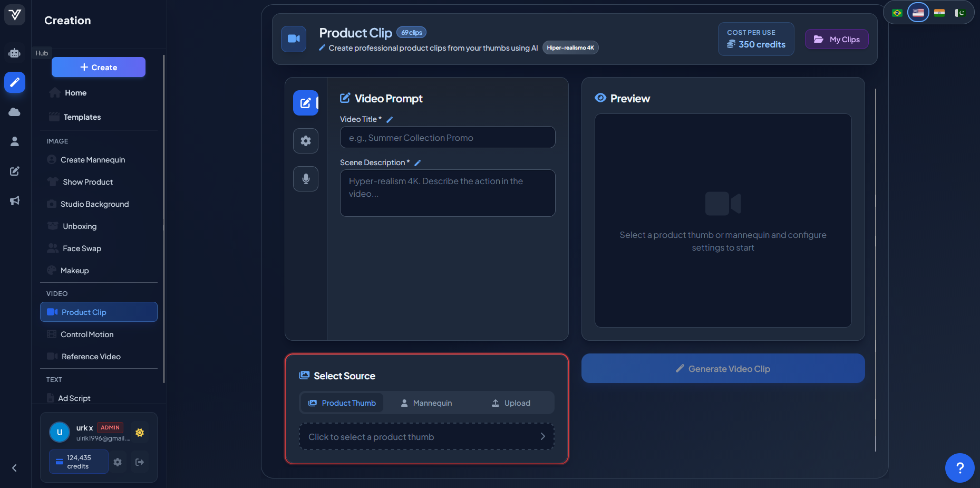Click the Preview eye icon
Viewport: 980px width, 488px height.
[600, 98]
